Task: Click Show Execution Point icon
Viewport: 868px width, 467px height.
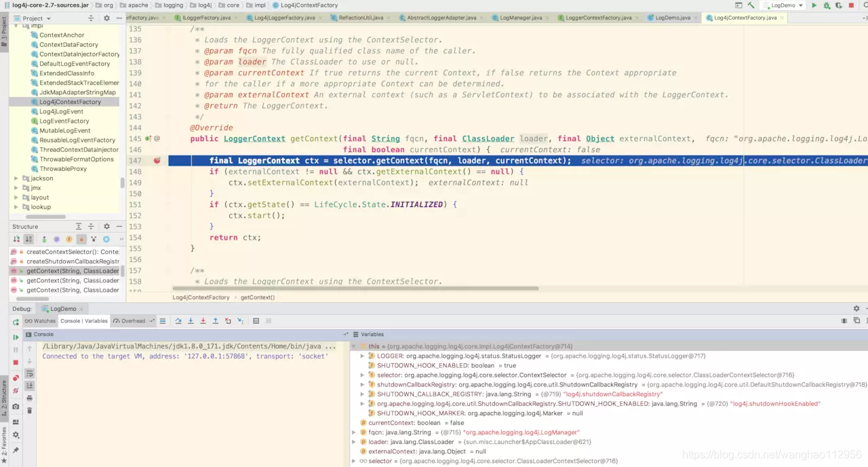Action: (162, 321)
